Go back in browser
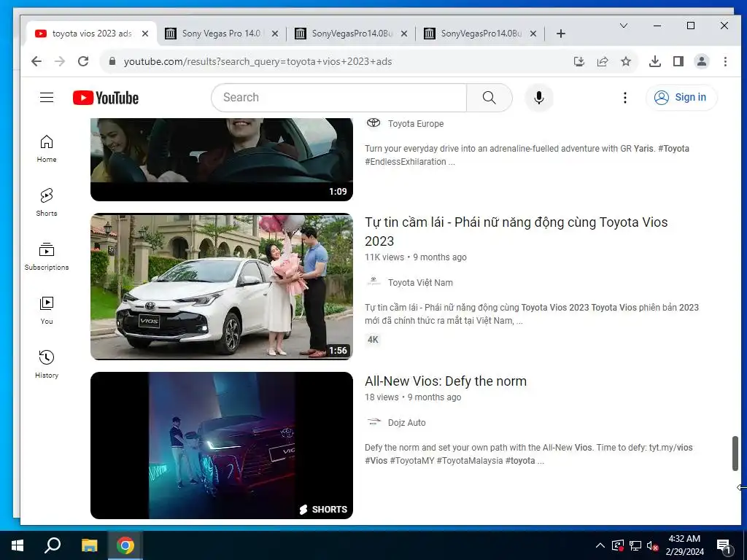Viewport: 747px width, 560px height. pyautogui.click(x=36, y=61)
